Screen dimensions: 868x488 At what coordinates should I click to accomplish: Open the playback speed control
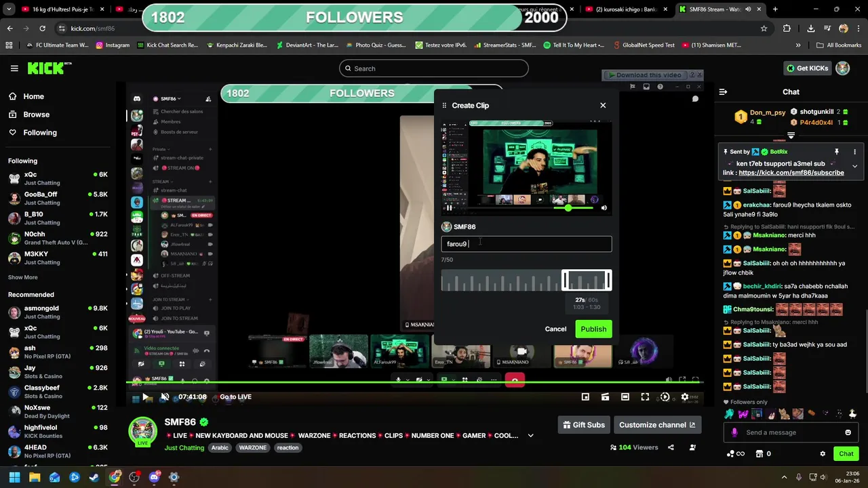point(665,397)
